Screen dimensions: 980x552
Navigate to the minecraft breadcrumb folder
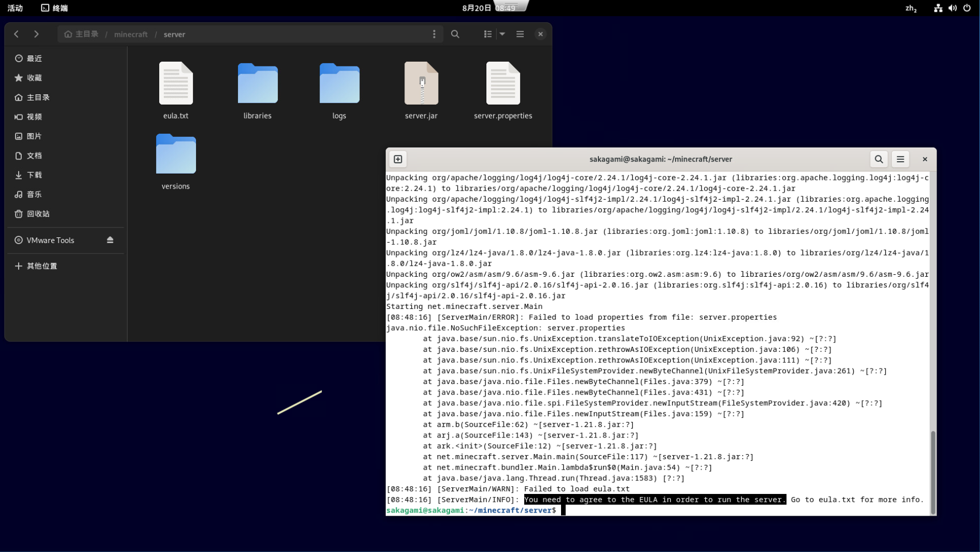(131, 34)
